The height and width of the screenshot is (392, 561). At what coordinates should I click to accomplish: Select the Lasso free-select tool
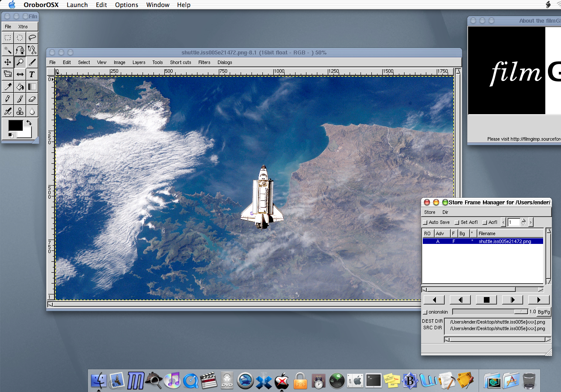pyautogui.click(x=32, y=37)
